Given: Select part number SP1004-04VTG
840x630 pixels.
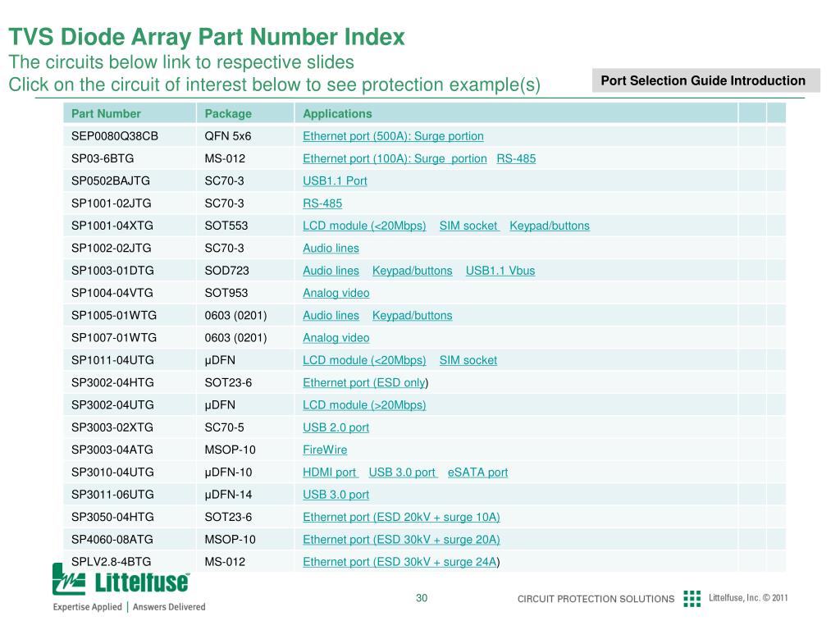Looking at the screenshot, I should point(112,293).
